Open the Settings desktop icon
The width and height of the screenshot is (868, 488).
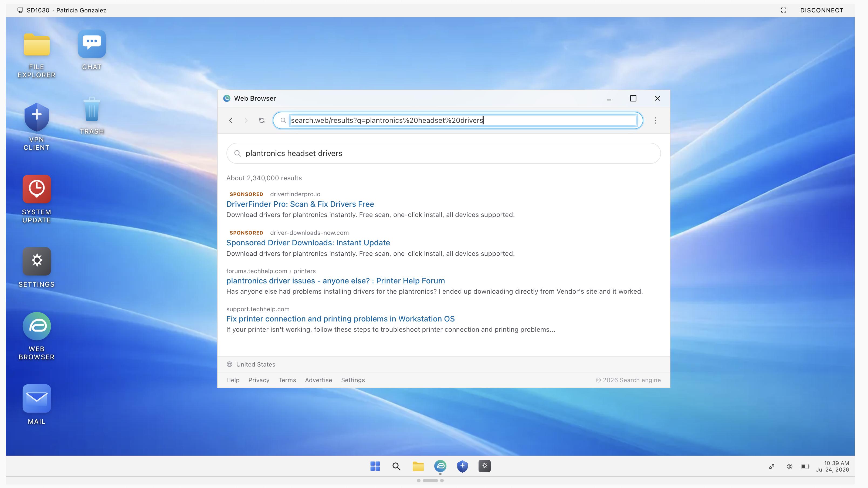[x=36, y=267]
